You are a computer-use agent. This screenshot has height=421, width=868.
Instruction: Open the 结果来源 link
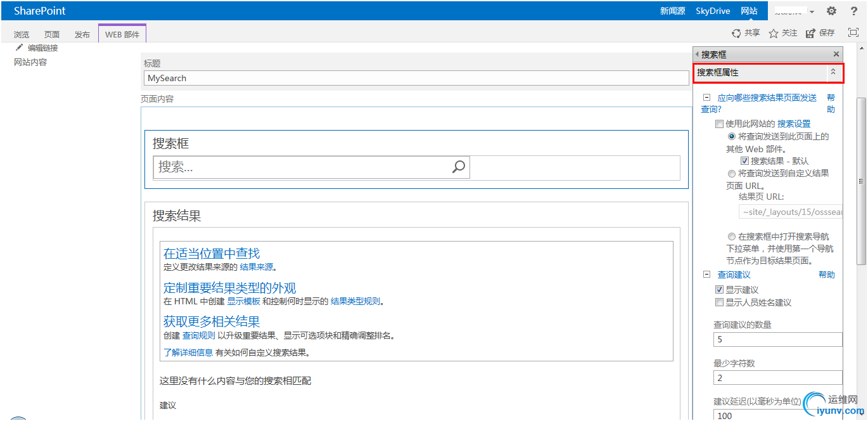point(256,267)
